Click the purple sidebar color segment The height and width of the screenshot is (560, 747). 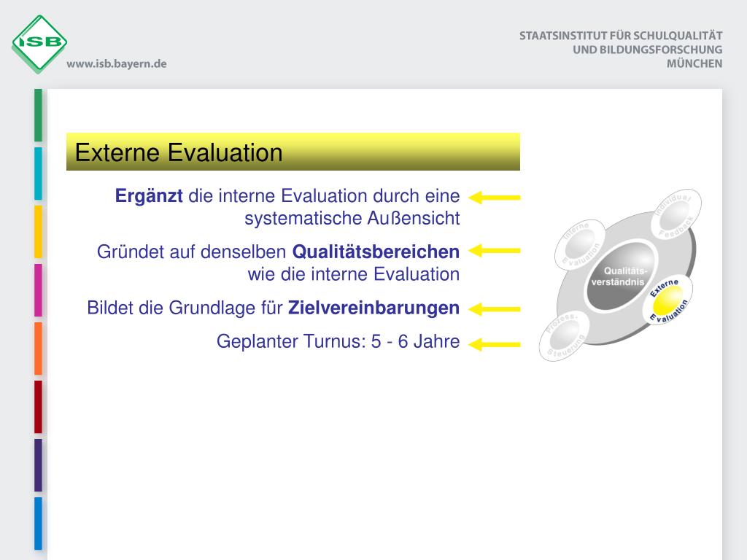pos(38,465)
